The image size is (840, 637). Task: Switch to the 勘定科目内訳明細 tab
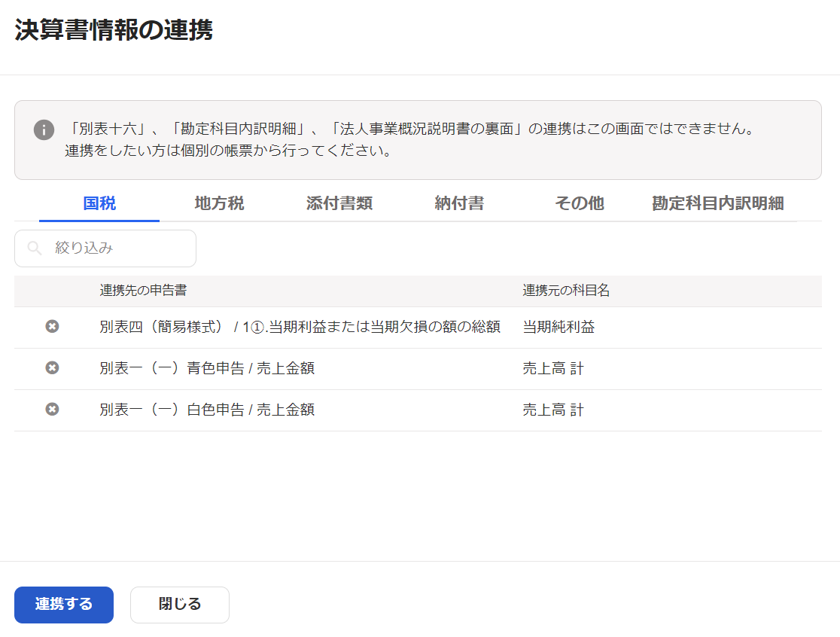pyautogui.click(x=718, y=203)
